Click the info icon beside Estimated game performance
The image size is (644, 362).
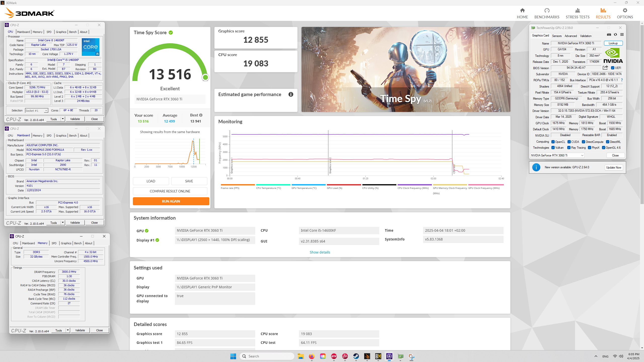coord(291,94)
